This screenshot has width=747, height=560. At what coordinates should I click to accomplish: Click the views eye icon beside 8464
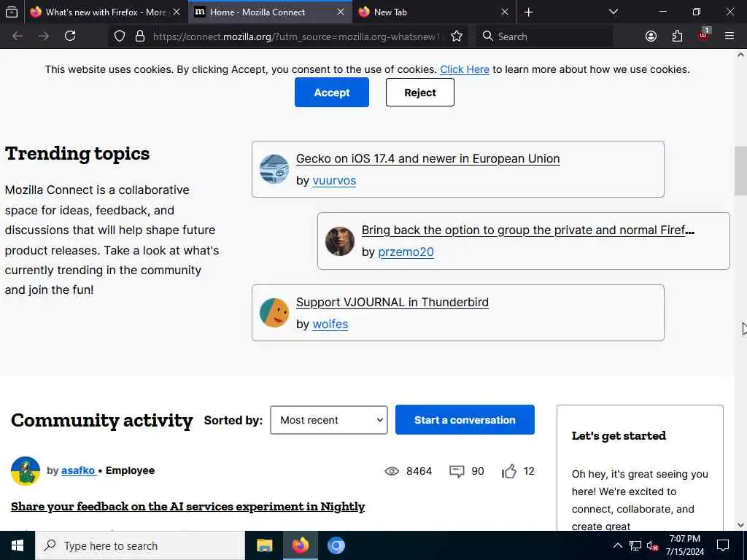tap(392, 472)
